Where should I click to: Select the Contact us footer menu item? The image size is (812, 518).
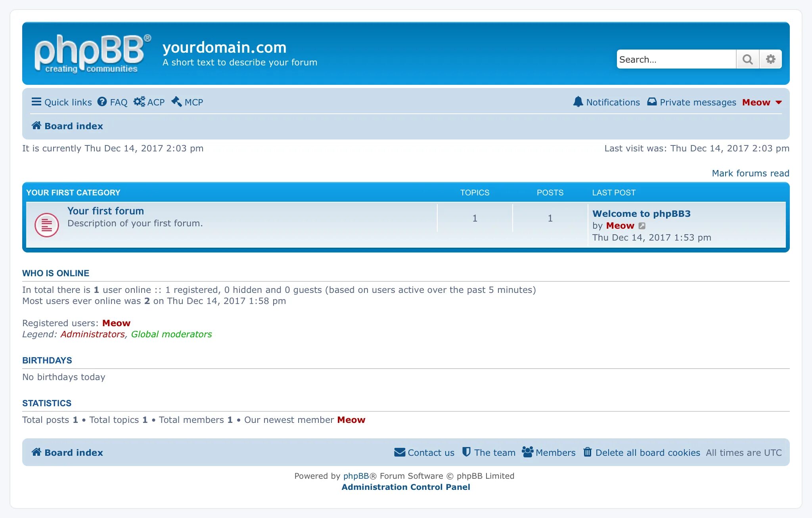click(424, 452)
